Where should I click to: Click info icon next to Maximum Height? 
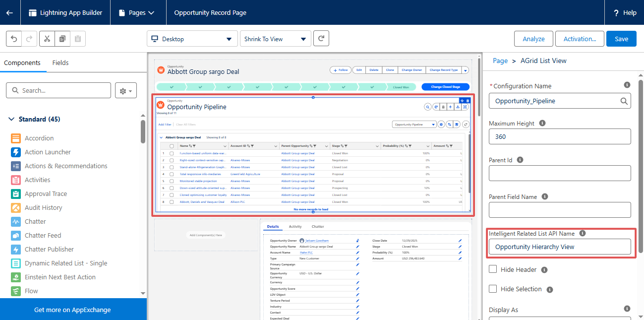542,123
